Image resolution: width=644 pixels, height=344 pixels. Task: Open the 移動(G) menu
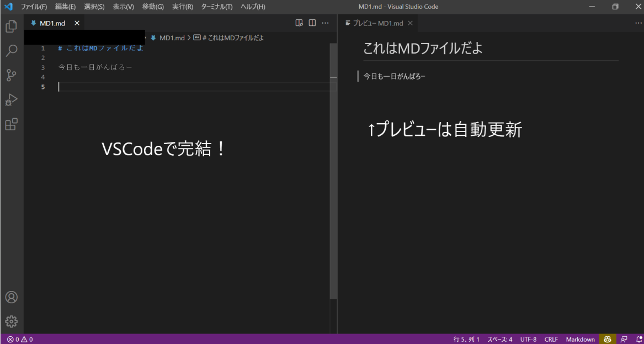pyautogui.click(x=153, y=7)
